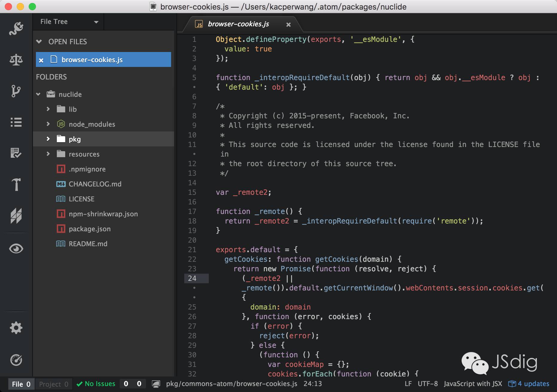Click the checklist diagnostics icon in sidebar
Viewport: 557px width, 392px height.
point(16,153)
